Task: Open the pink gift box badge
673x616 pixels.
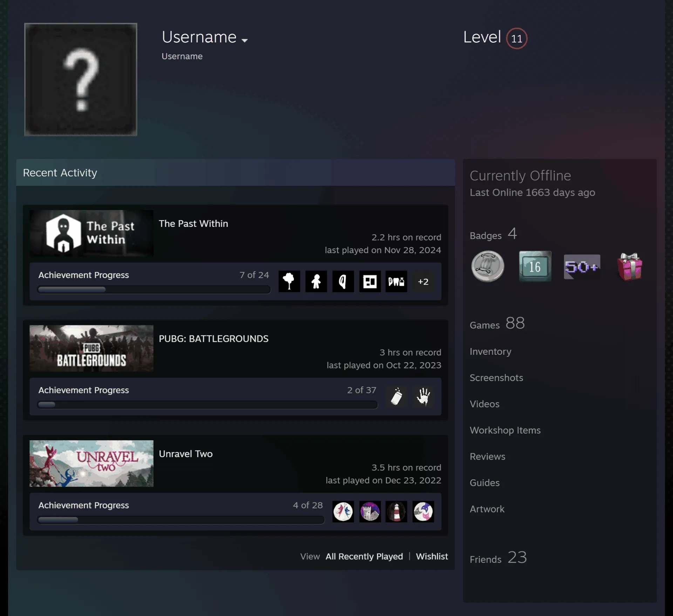Action: 630,266
